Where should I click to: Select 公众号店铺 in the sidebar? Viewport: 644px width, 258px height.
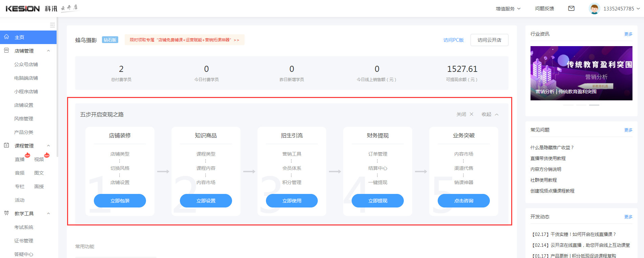tap(26, 64)
